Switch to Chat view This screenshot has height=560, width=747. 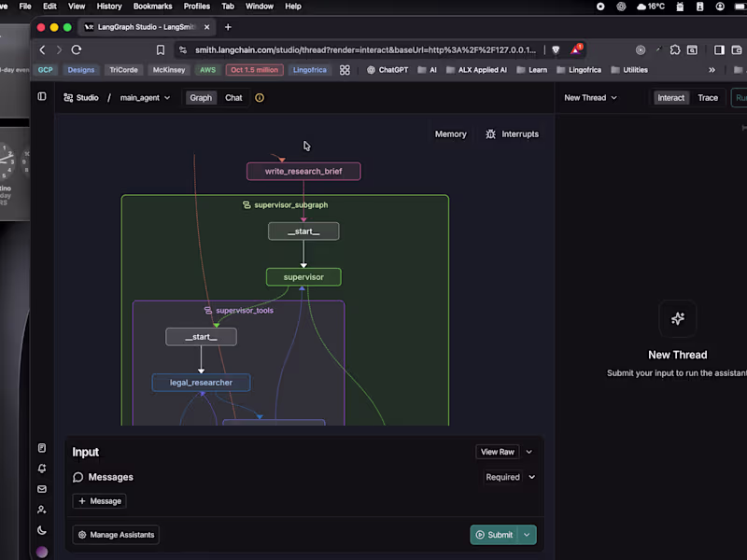233,97
